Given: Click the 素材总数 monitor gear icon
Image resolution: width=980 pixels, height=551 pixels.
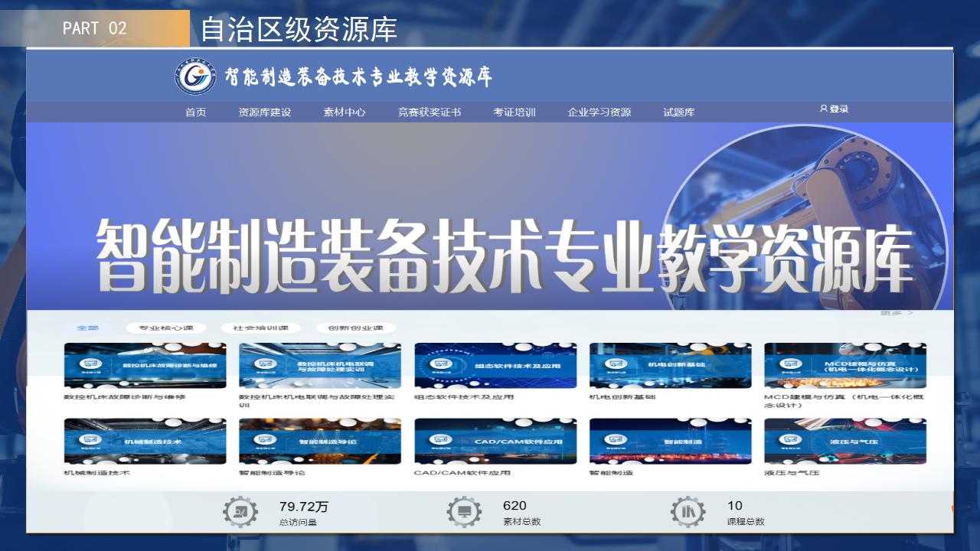Looking at the screenshot, I should (x=464, y=512).
